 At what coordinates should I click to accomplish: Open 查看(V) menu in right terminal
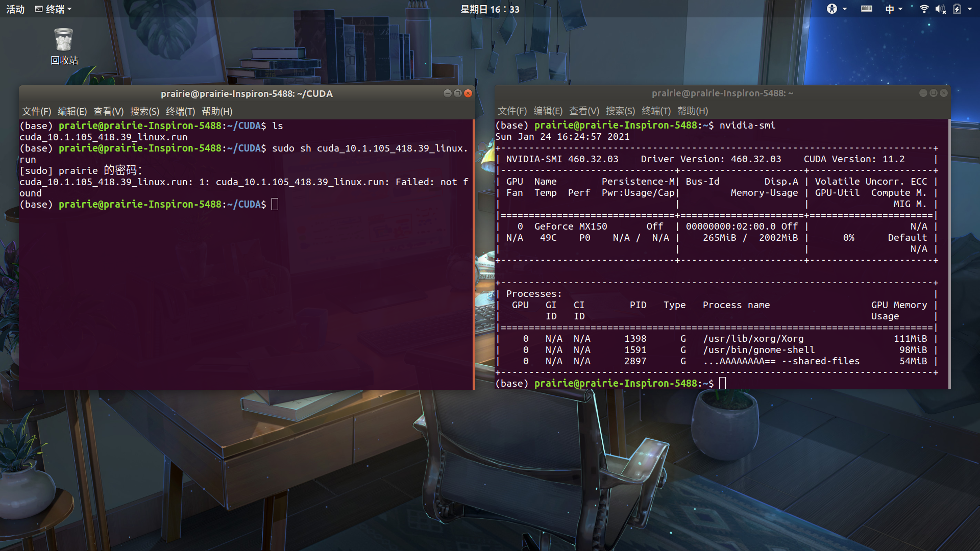coord(584,111)
